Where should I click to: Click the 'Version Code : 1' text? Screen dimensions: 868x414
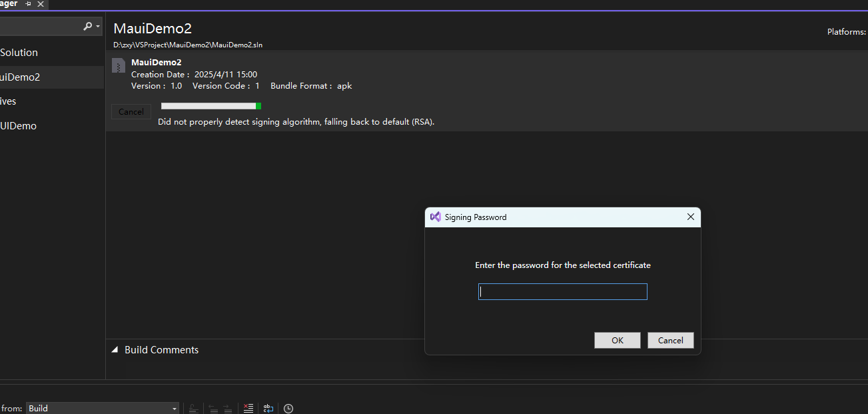226,86
